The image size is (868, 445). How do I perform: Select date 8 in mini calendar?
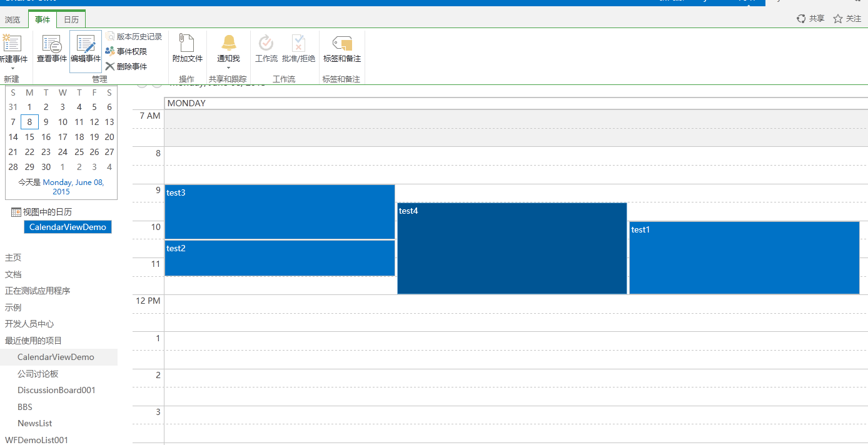tap(29, 122)
